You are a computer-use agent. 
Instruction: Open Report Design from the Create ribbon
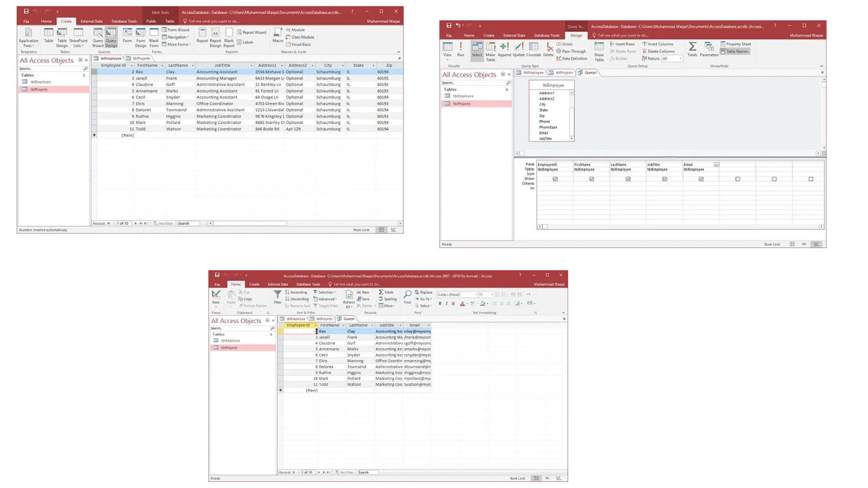tap(215, 38)
